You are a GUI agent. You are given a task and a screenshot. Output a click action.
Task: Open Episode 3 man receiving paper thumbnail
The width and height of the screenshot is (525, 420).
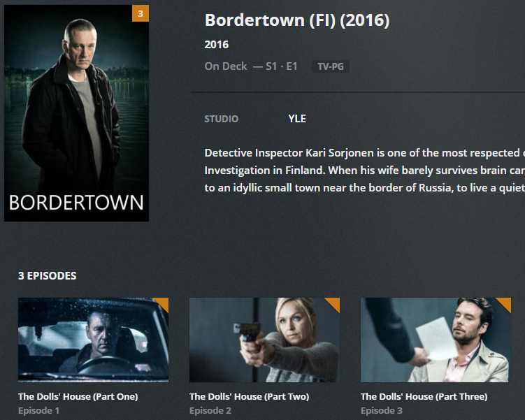[x=436, y=340]
